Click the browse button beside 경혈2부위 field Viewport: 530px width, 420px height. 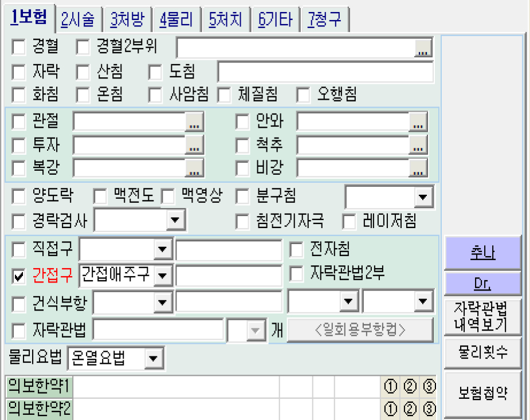click(422, 49)
